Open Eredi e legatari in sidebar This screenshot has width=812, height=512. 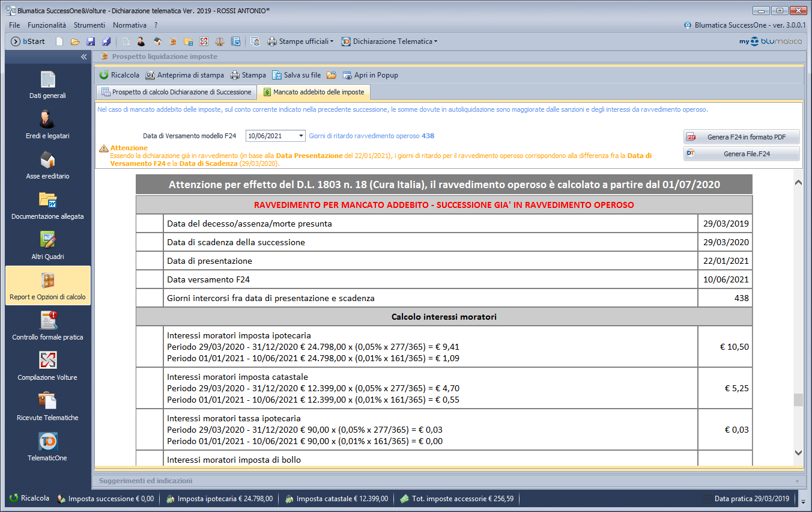48,124
